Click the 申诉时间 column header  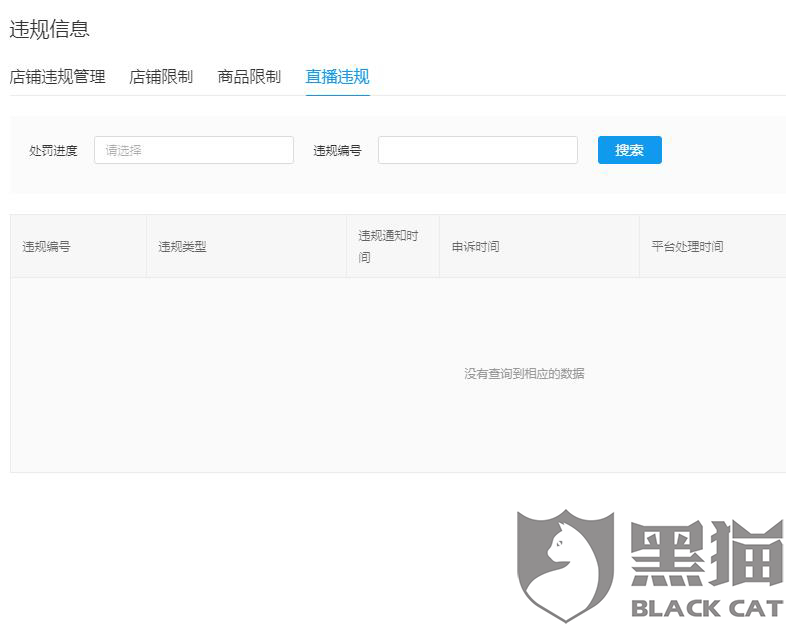tap(475, 247)
